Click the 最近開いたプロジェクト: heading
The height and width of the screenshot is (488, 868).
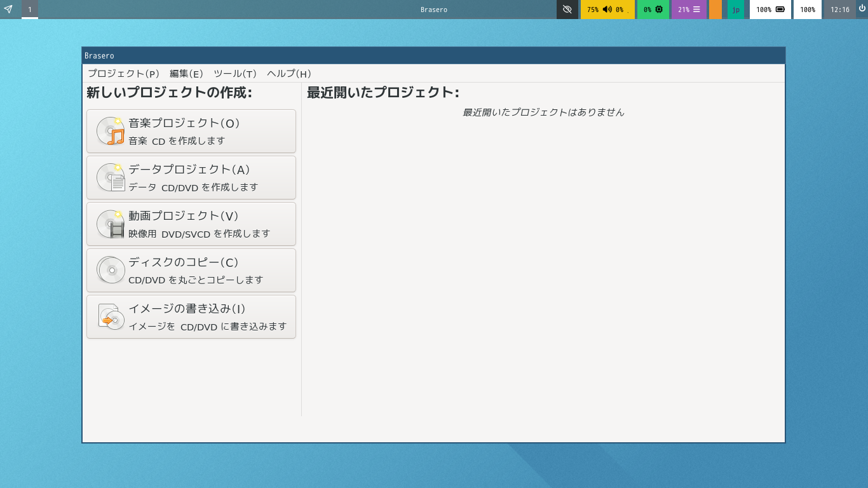point(383,92)
